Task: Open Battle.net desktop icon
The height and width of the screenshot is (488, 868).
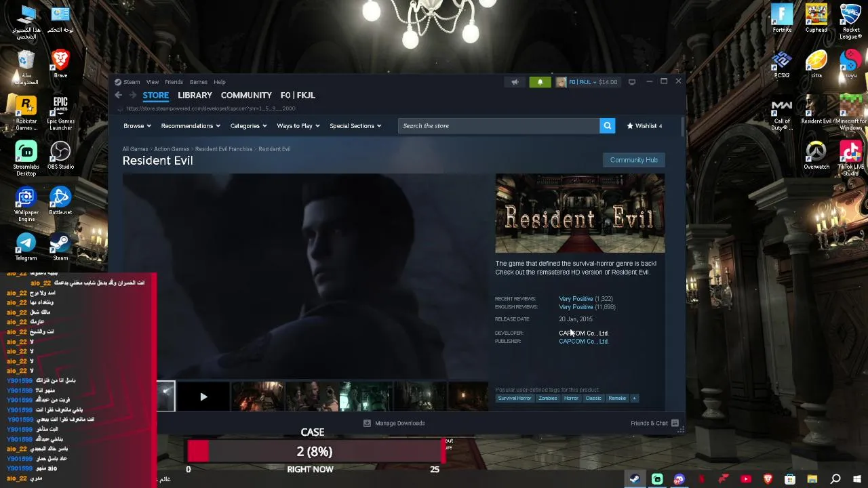Action: click(x=60, y=201)
